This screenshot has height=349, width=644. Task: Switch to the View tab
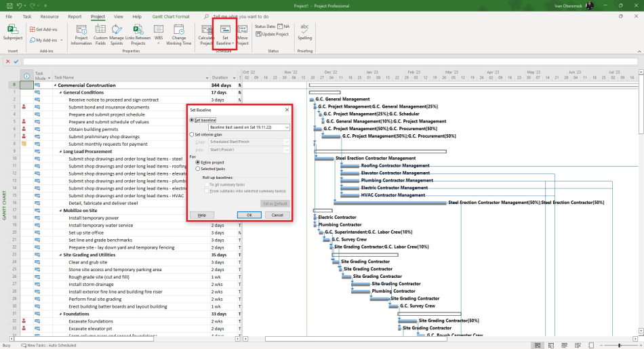tap(118, 16)
